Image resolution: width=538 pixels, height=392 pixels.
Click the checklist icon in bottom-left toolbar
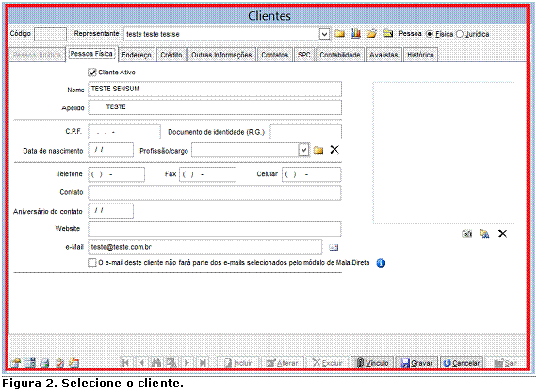coord(59,363)
